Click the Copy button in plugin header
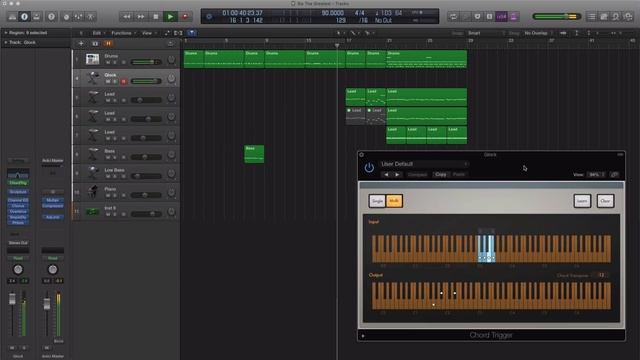The image size is (640, 360). (440, 175)
